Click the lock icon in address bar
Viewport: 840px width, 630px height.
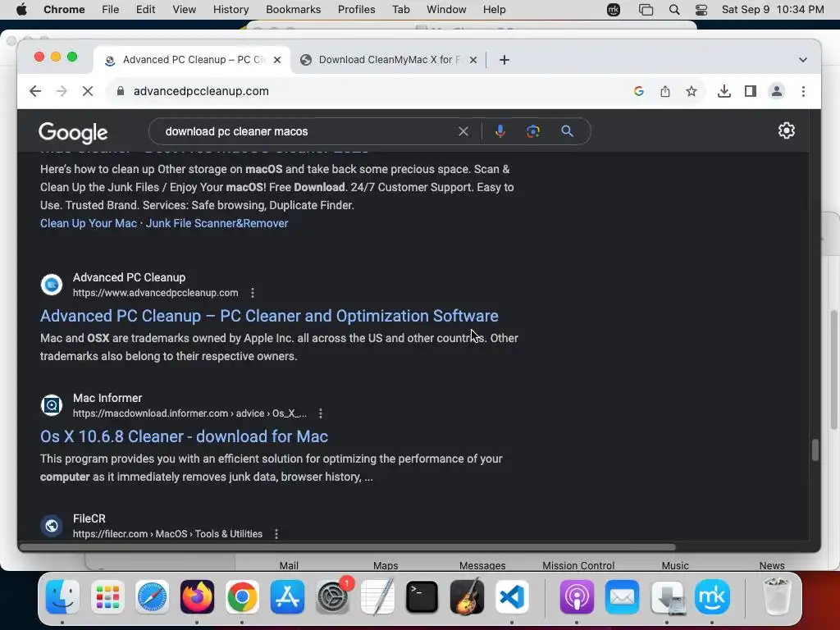(121, 91)
